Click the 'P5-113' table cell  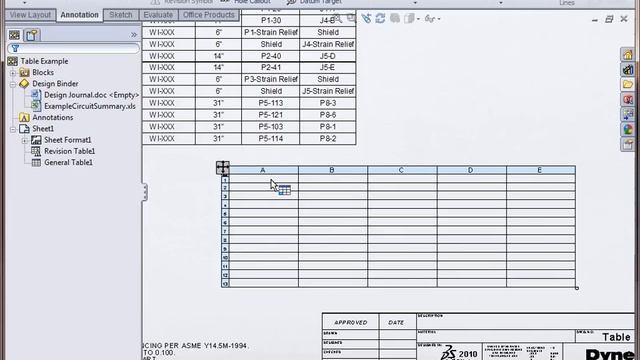(x=271, y=103)
